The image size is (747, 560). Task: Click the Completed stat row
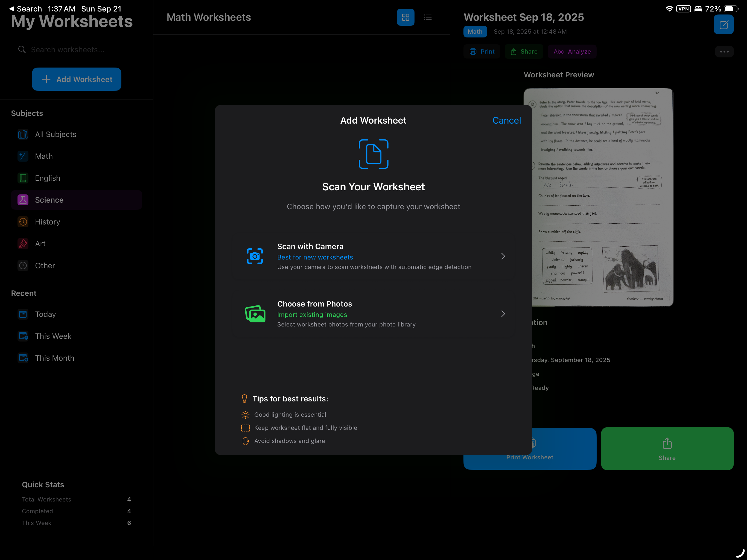click(76, 511)
